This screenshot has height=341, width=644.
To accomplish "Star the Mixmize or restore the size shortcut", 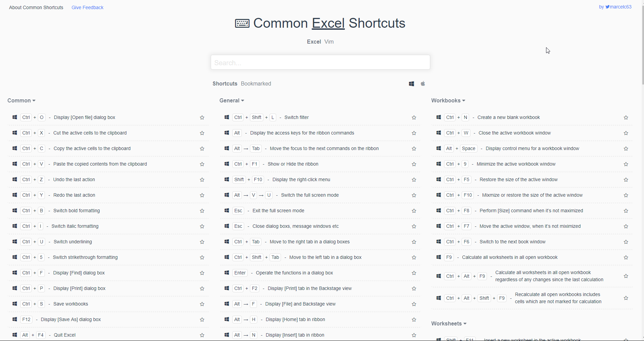I will point(626,195).
